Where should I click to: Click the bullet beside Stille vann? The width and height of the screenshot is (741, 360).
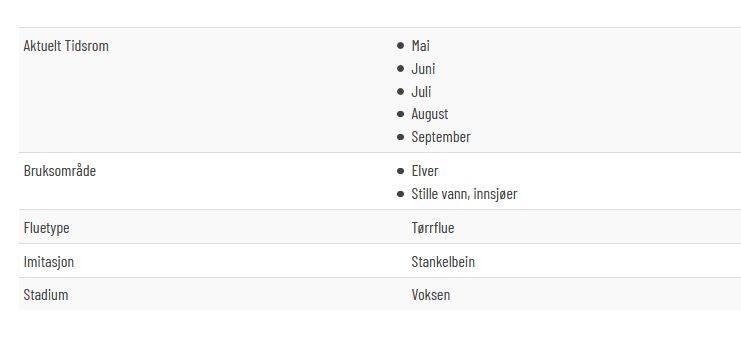pos(401,194)
